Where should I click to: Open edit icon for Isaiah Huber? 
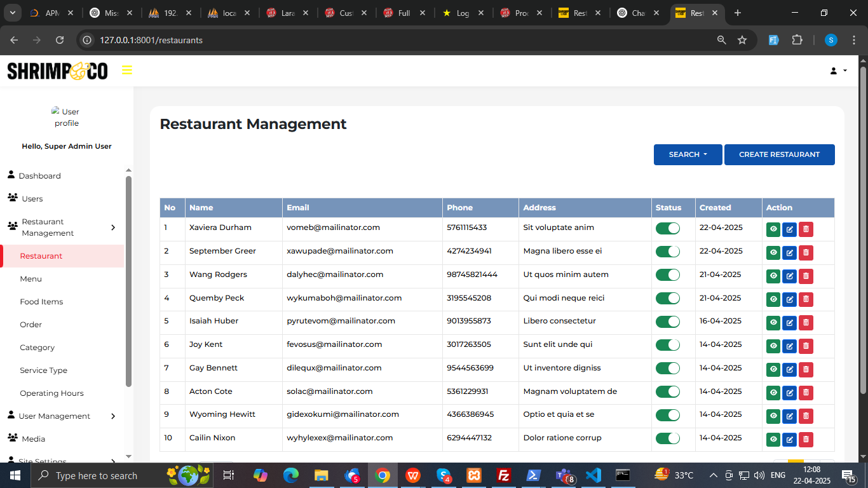coord(789,323)
